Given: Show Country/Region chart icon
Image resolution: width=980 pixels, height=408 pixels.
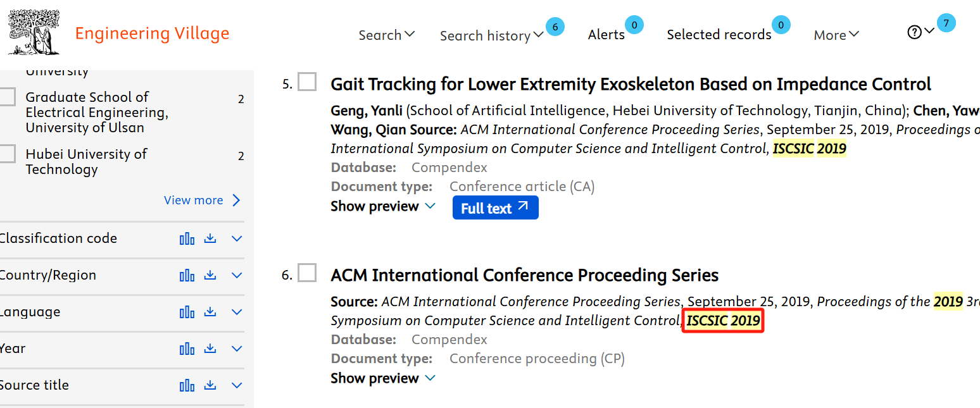Looking at the screenshot, I should click(x=187, y=276).
